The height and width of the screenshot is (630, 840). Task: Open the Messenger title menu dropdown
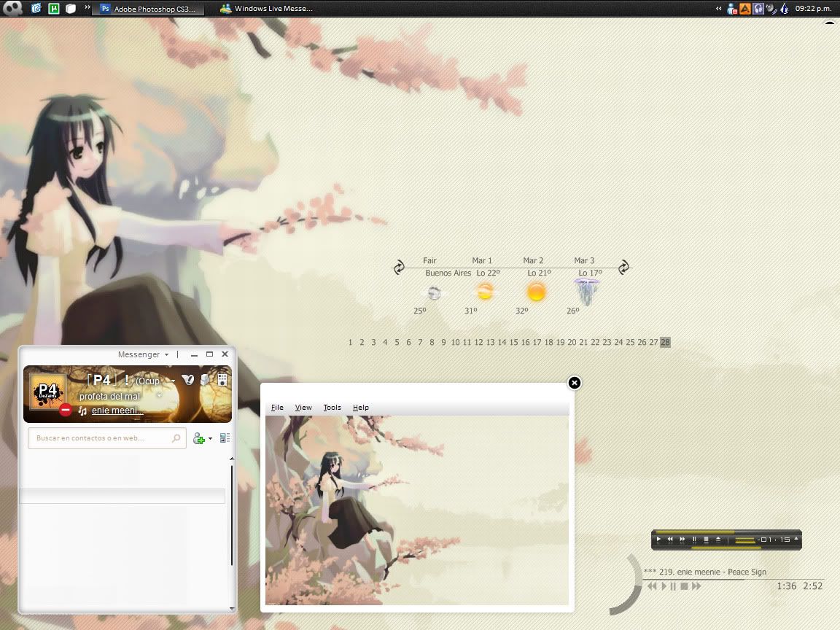(144, 354)
